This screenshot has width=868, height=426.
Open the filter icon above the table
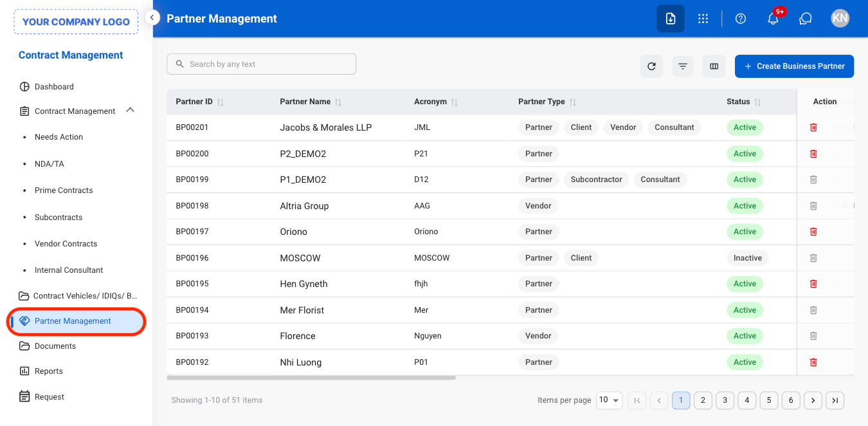tap(683, 66)
